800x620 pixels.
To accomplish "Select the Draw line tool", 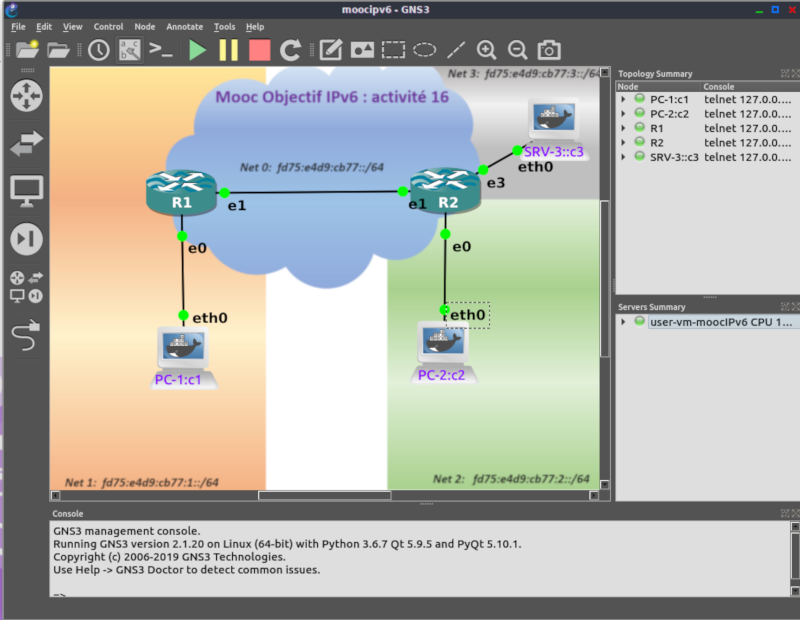I will pos(456,50).
